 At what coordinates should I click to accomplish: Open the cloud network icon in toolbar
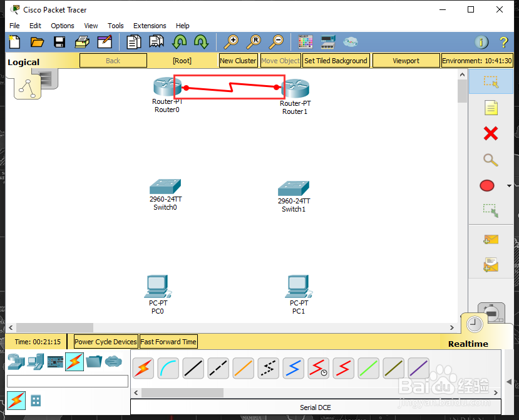350,42
